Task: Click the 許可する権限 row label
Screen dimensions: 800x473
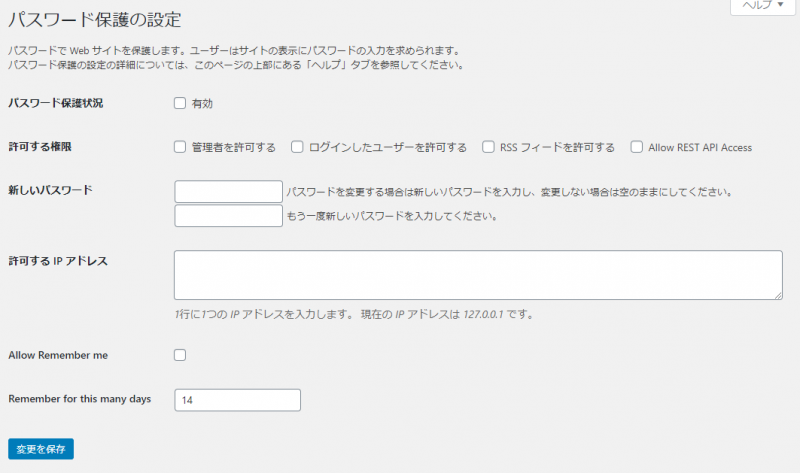Action: coord(39,147)
